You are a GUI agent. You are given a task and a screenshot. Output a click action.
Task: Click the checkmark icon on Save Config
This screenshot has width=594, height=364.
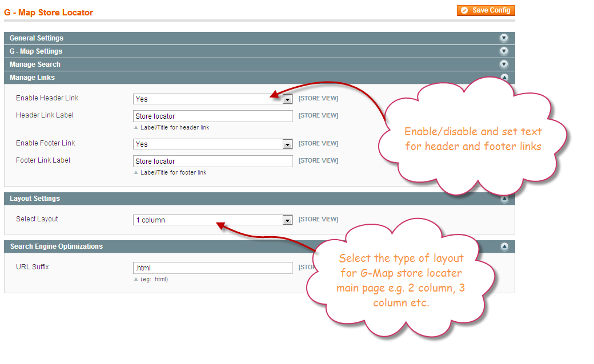464,10
